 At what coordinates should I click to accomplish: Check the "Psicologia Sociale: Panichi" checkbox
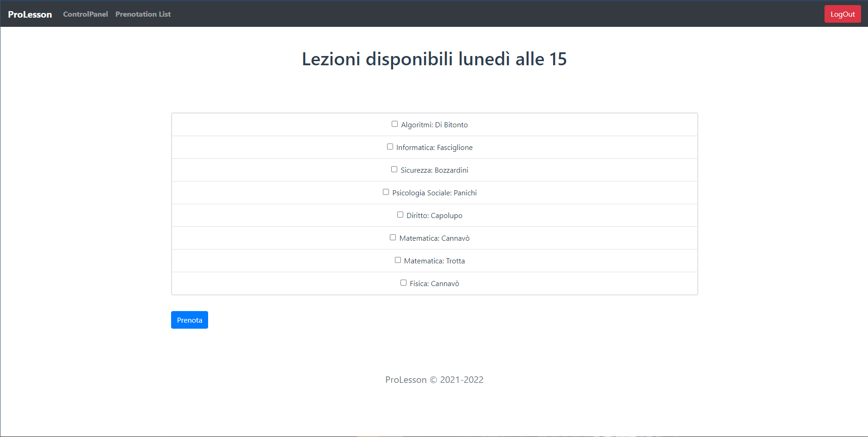click(386, 192)
